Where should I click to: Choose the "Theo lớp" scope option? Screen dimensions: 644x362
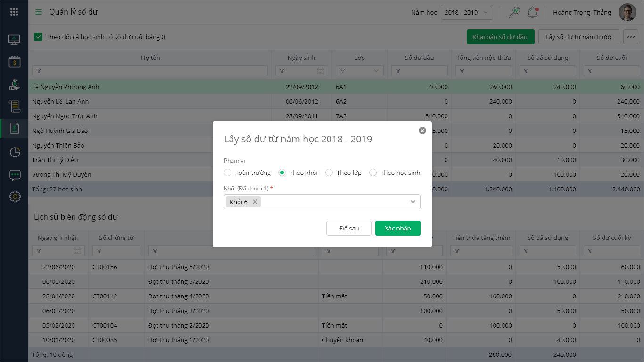pos(329,173)
